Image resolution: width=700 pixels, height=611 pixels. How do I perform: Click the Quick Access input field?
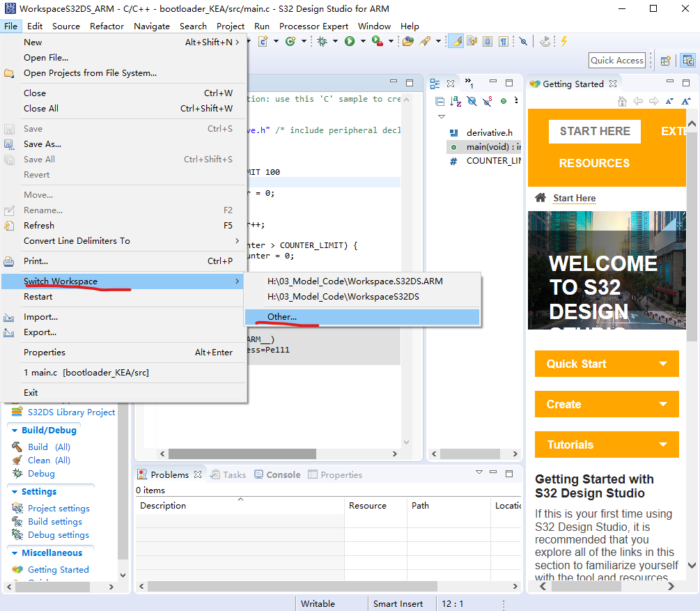tap(617, 61)
